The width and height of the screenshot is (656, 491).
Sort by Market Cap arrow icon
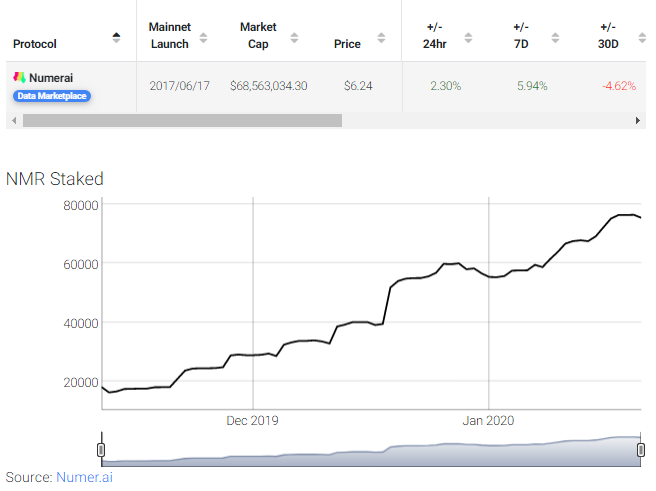coord(295,38)
